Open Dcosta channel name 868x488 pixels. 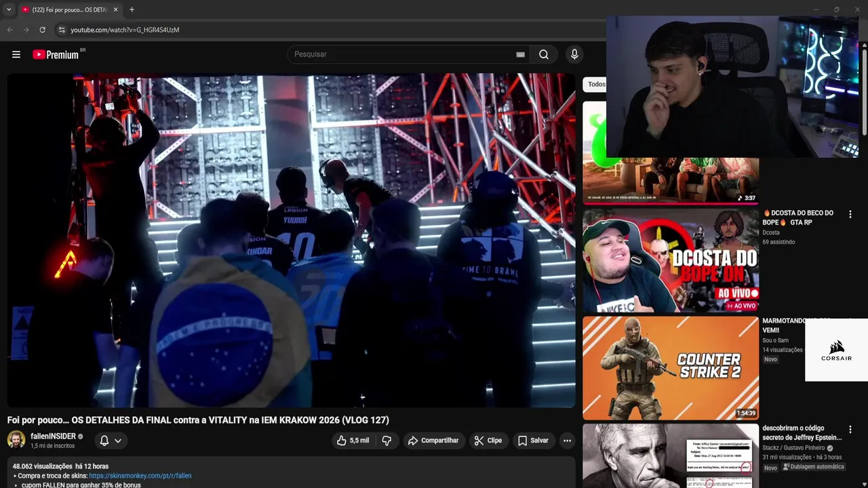(771, 232)
